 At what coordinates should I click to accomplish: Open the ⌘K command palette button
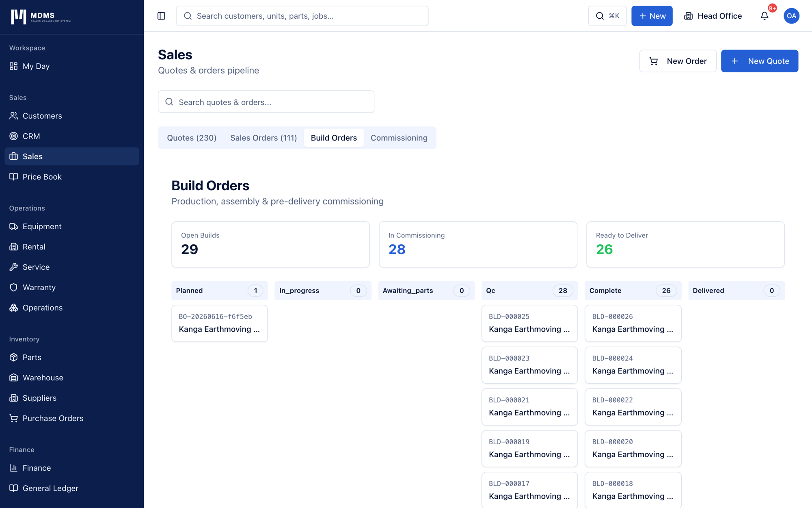(607, 16)
